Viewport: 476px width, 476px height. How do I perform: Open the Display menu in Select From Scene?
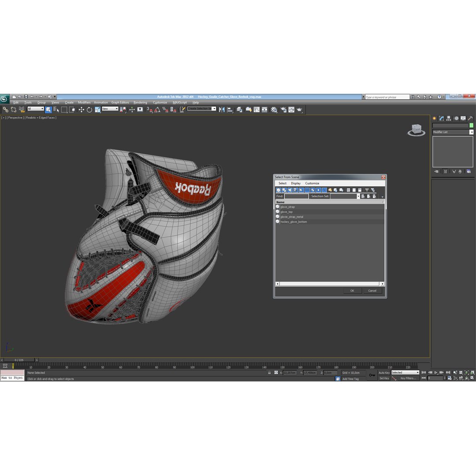(296, 183)
